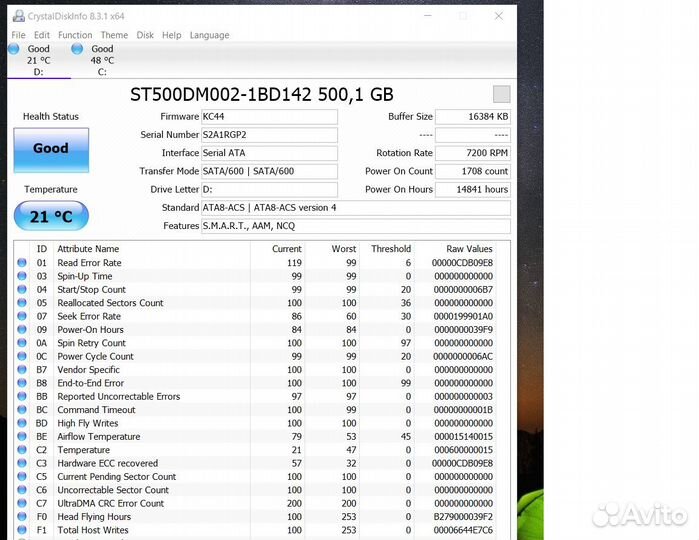Click the gray square next to drive model
This screenshot has height=540, width=699.
coord(501,94)
